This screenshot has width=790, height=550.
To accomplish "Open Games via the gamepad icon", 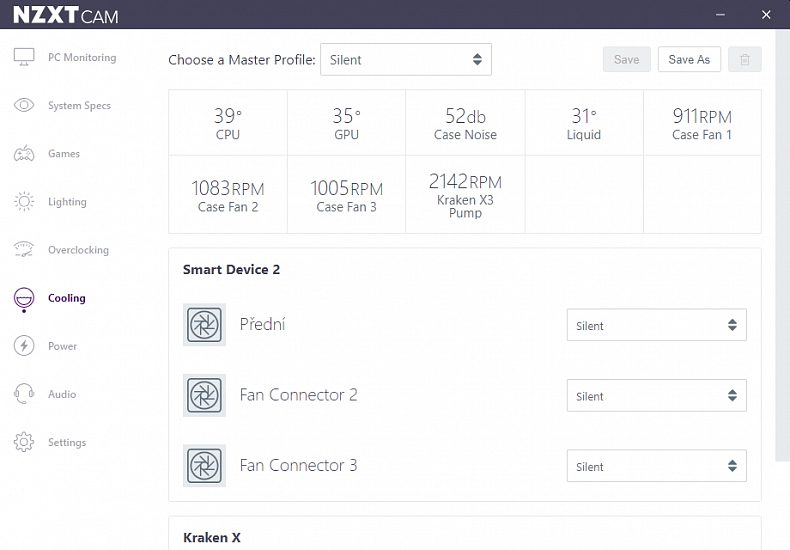I will tap(24, 154).
